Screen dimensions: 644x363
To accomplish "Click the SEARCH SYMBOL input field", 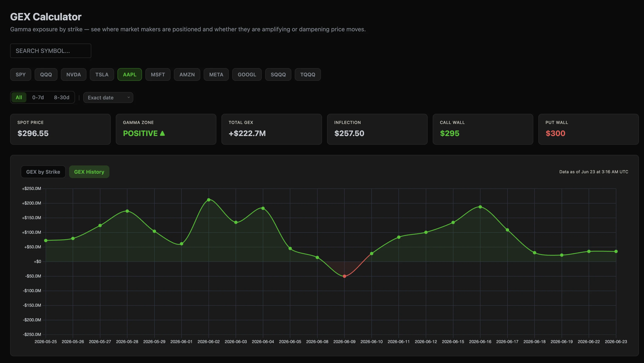I will pos(50,51).
